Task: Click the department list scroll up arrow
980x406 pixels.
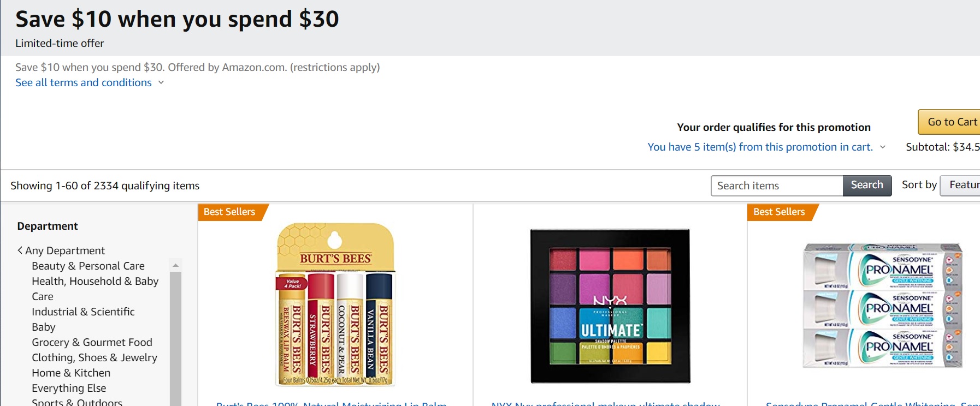Action: click(175, 265)
